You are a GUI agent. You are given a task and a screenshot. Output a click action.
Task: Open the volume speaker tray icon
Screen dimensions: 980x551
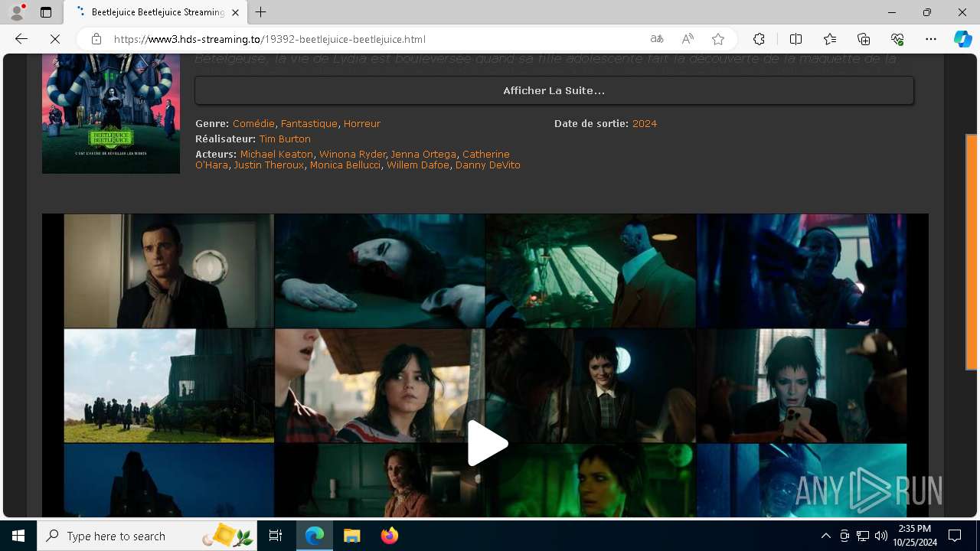coord(880,536)
